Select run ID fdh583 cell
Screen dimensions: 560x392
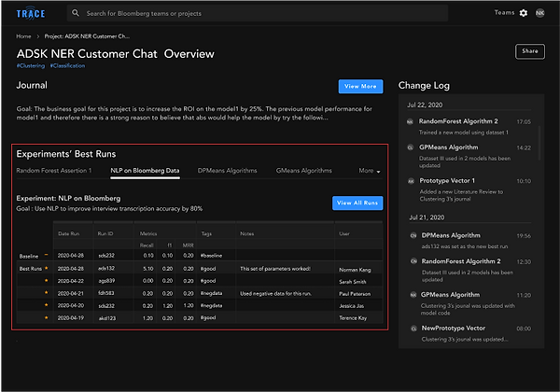(x=106, y=293)
